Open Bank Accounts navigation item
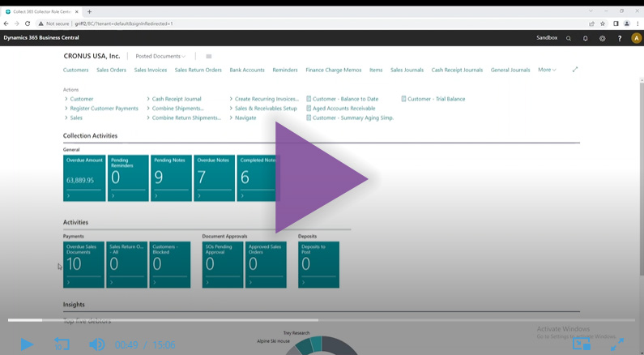The height and width of the screenshot is (355, 644). [x=247, y=70]
